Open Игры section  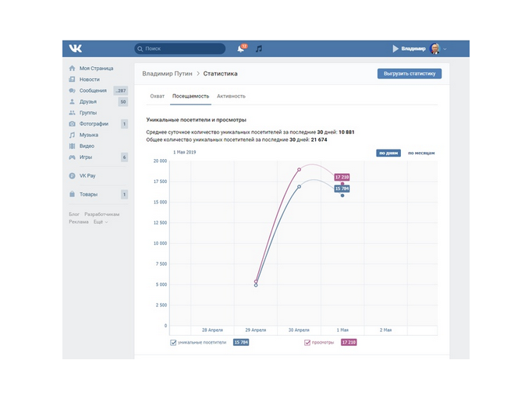point(86,157)
